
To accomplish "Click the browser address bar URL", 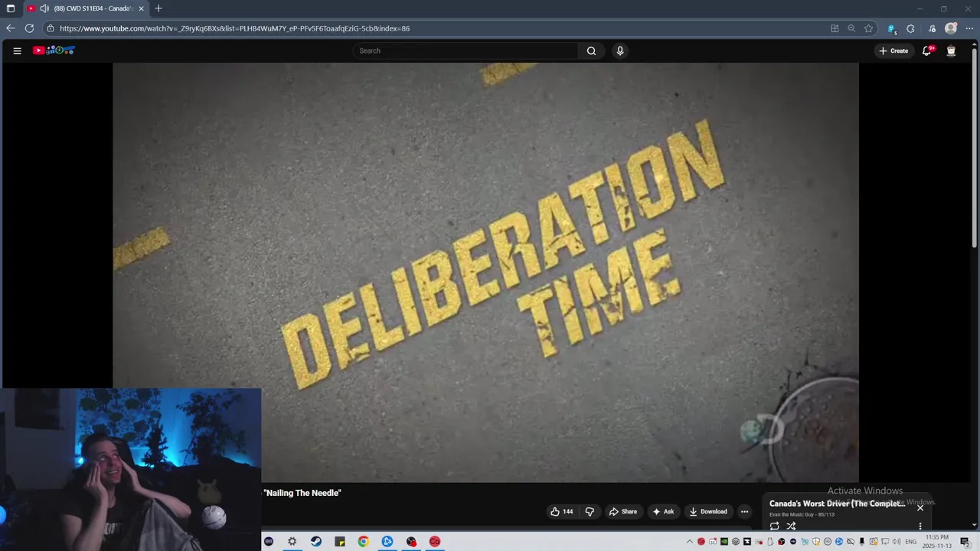I will 234,28.
